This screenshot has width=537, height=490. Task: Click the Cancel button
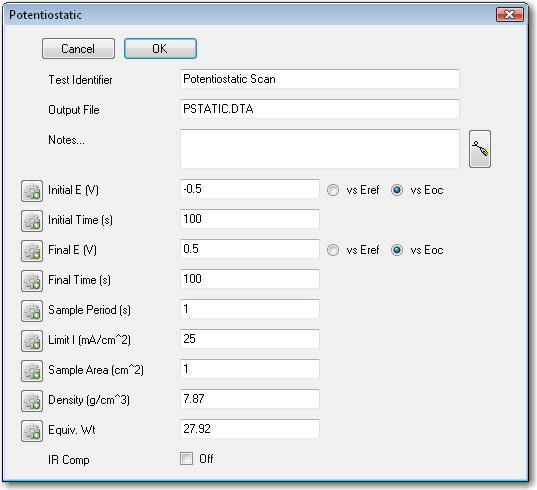78,49
